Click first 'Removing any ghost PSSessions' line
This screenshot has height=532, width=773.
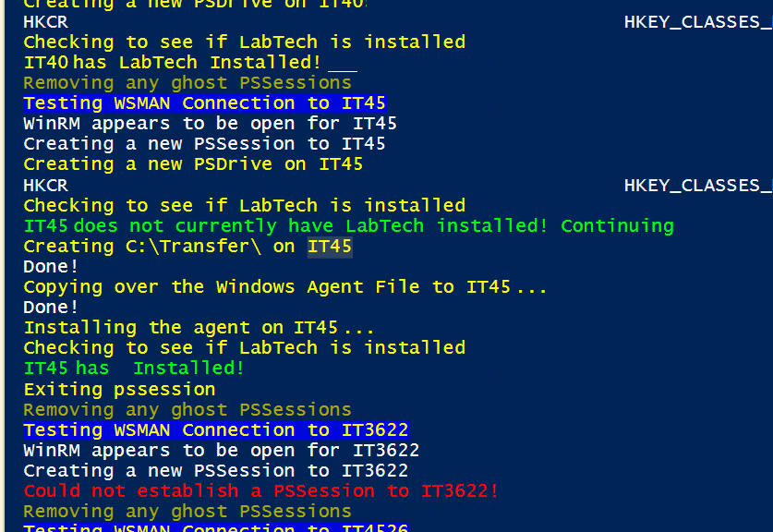[x=187, y=83]
